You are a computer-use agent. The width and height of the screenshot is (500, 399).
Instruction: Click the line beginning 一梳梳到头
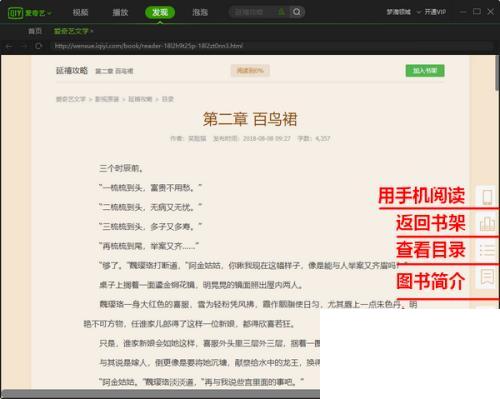(150, 188)
